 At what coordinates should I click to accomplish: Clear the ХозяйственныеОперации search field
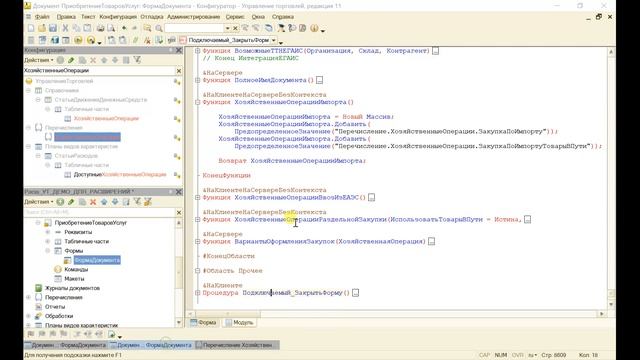(179, 71)
